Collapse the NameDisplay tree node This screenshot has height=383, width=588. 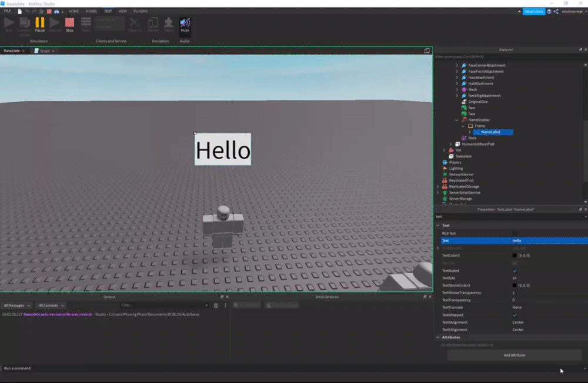(x=457, y=120)
